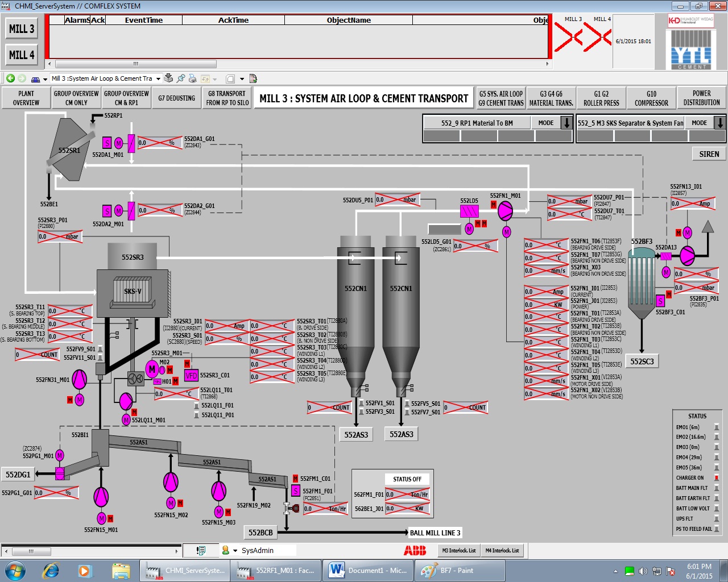Click the 552PG1_M01 motor symbol
This screenshot has height=582, width=728.
[60, 455]
